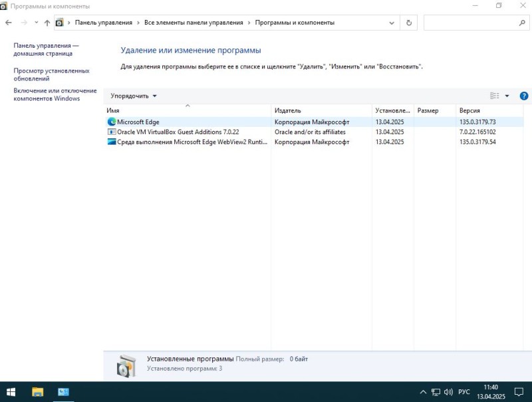Click breadcrumb arrow after 'Все элементы панели управления'

[x=249, y=23]
